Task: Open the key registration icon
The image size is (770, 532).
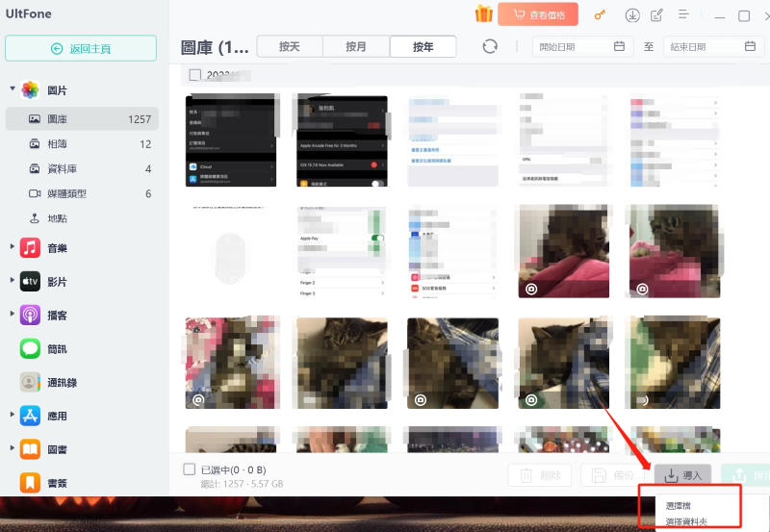Action: tap(600, 15)
